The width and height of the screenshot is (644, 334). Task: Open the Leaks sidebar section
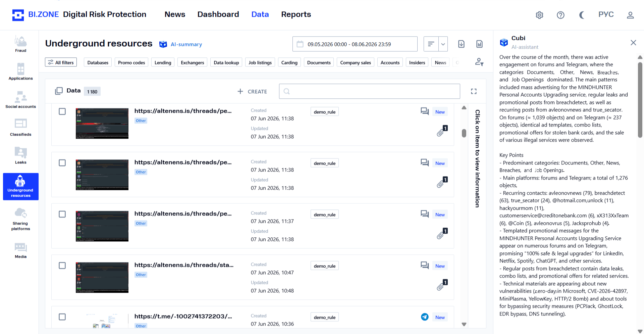click(20, 156)
